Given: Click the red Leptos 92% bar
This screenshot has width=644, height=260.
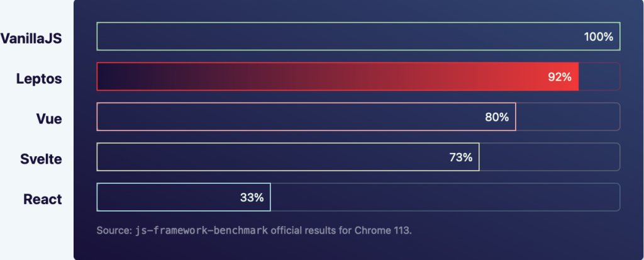Looking at the screenshot, I should [x=338, y=77].
